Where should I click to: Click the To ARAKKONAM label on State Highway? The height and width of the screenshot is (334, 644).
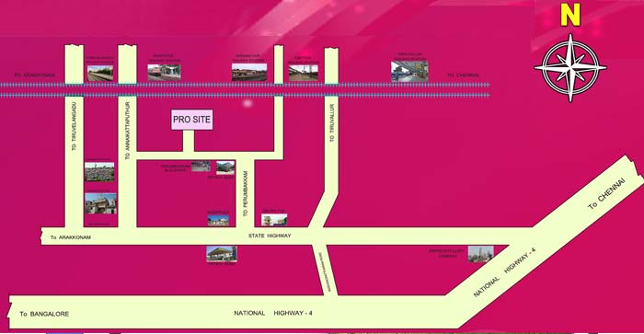click(71, 237)
